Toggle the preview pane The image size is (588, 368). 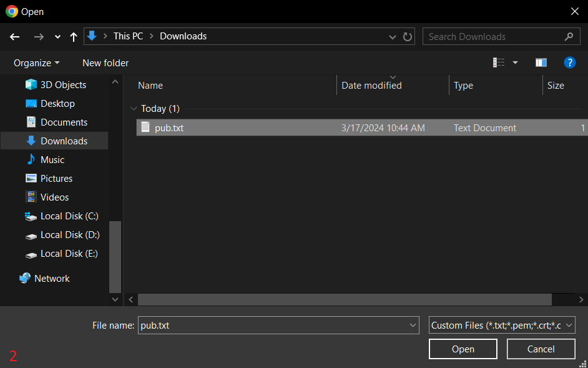541,62
